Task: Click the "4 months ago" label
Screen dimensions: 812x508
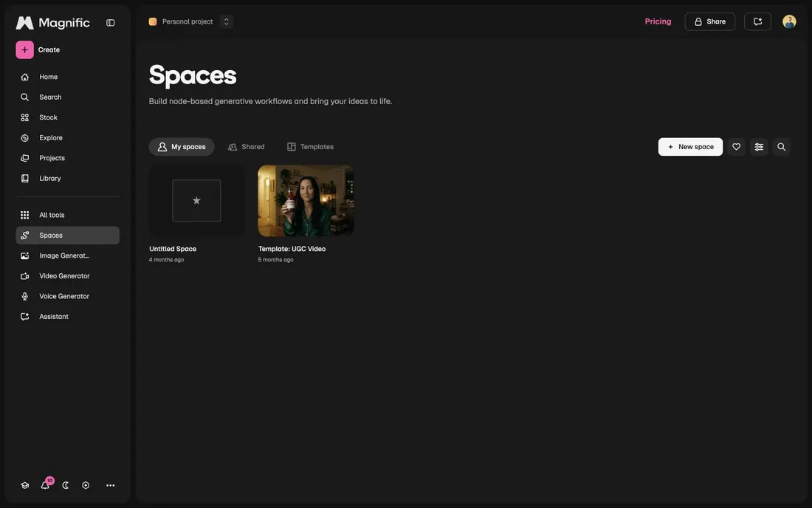Action: 166,260
